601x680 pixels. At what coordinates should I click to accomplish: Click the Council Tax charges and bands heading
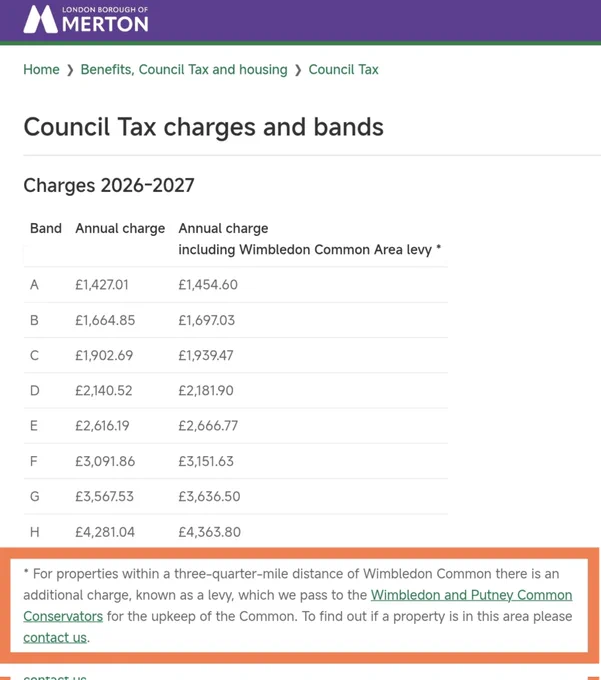tap(203, 127)
